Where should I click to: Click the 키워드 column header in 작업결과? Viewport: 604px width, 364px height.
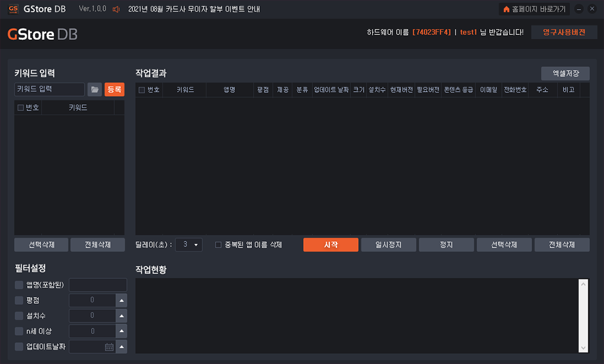[185, 90]
